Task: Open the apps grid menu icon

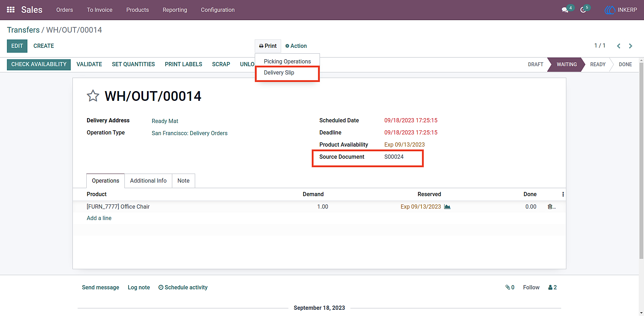Action: pos(11,10)
